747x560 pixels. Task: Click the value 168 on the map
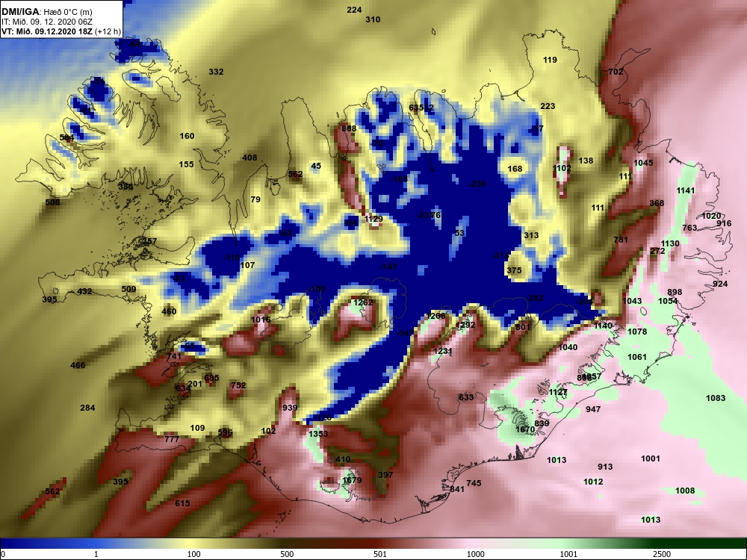515,169
